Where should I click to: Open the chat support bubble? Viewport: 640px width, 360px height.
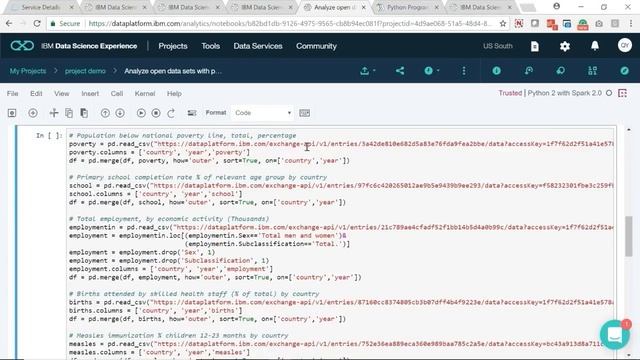click(x=615, y=335)
